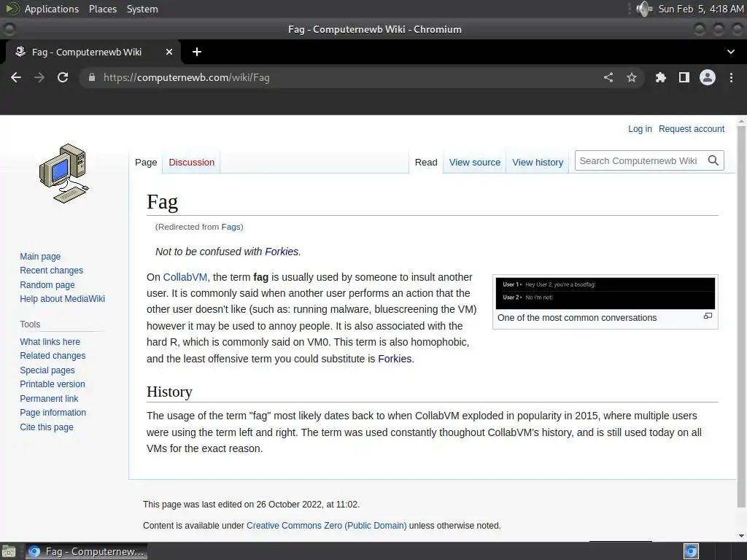The height and width of the screenshot is (560, 747).
Task: Select the Chromium taskbar window button
Action: pyautogui.click(x=86, y=551)
